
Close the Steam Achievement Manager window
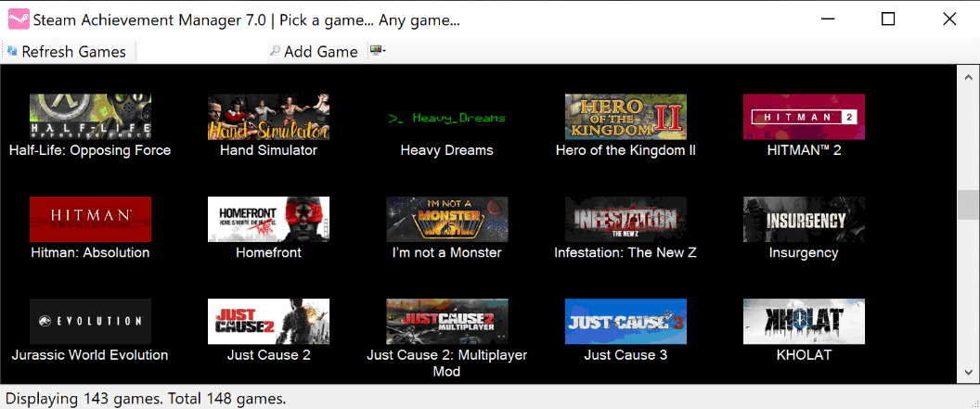pyautogui.click(x=948, y=19)
